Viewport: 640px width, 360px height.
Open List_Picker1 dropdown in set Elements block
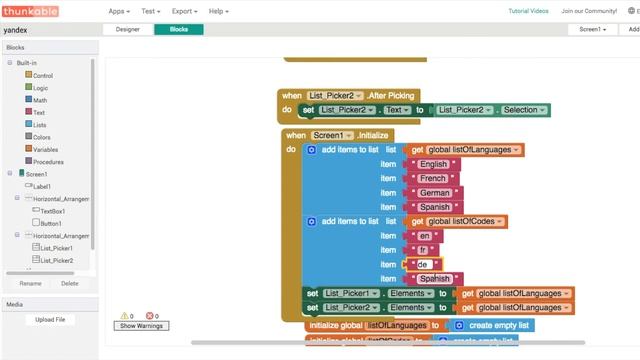(351, 293)
